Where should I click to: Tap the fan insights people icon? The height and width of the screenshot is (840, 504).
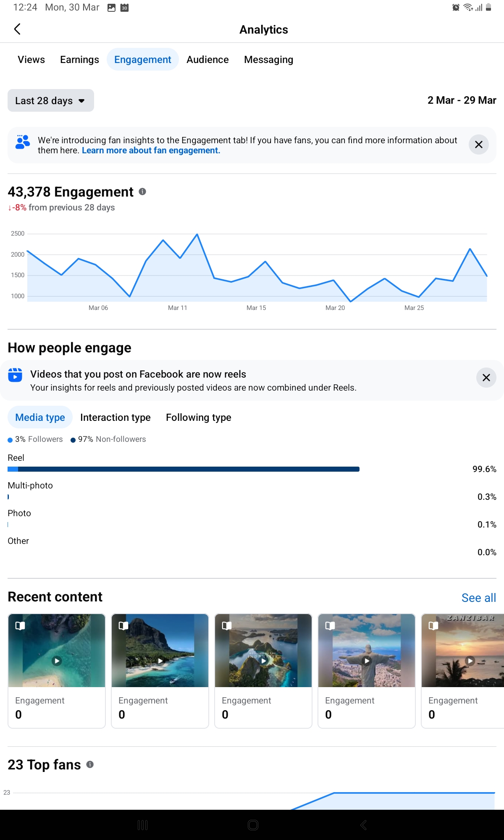(x=23, y=142)
